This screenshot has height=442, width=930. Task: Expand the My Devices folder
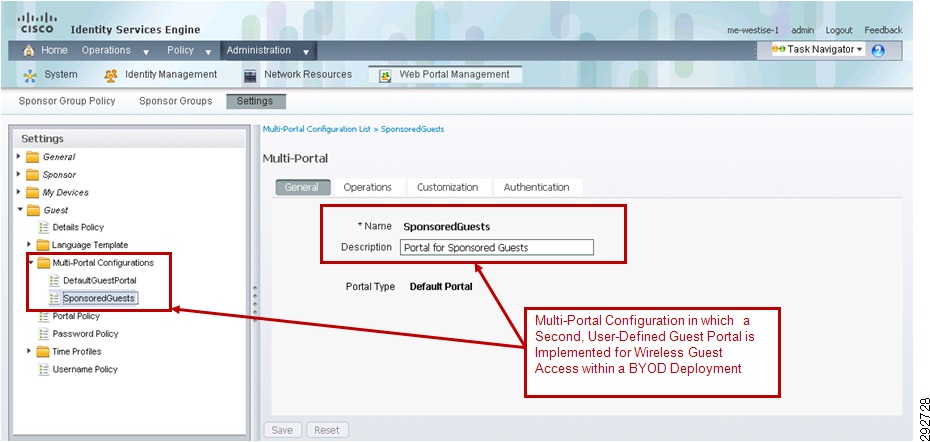click(x=19, y=192)
